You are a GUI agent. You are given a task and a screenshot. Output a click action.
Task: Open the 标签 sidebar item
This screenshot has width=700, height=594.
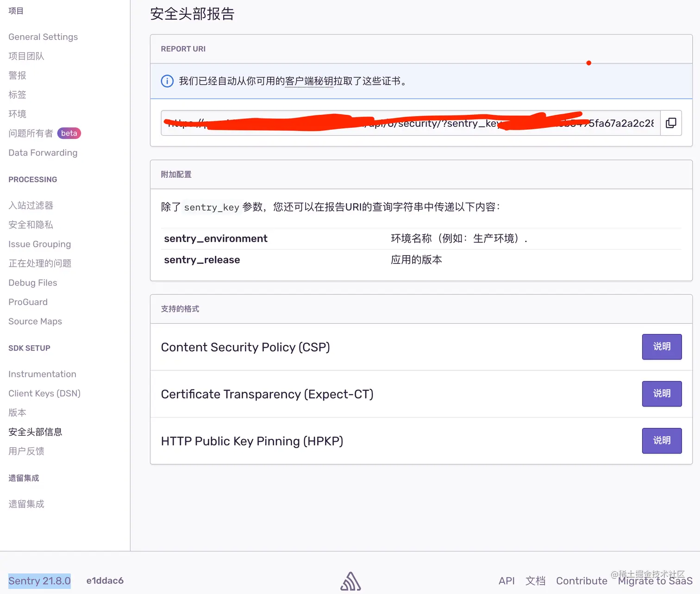point(17,95)
